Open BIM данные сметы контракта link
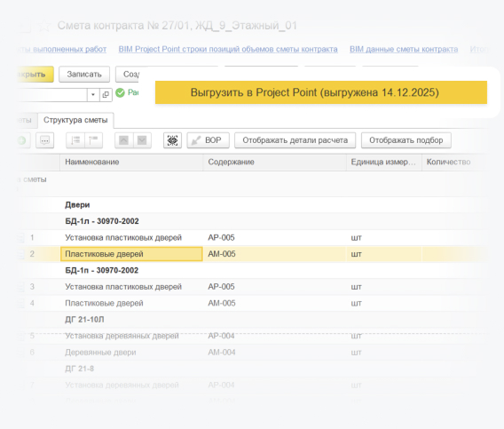This screenshot has width=504, height=429. pyautogui.click(x=404, y=49)
